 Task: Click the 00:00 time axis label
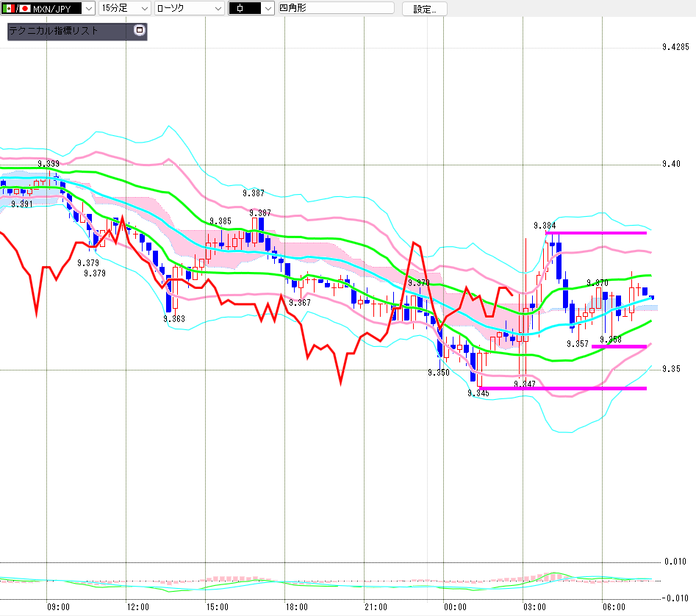455,606
